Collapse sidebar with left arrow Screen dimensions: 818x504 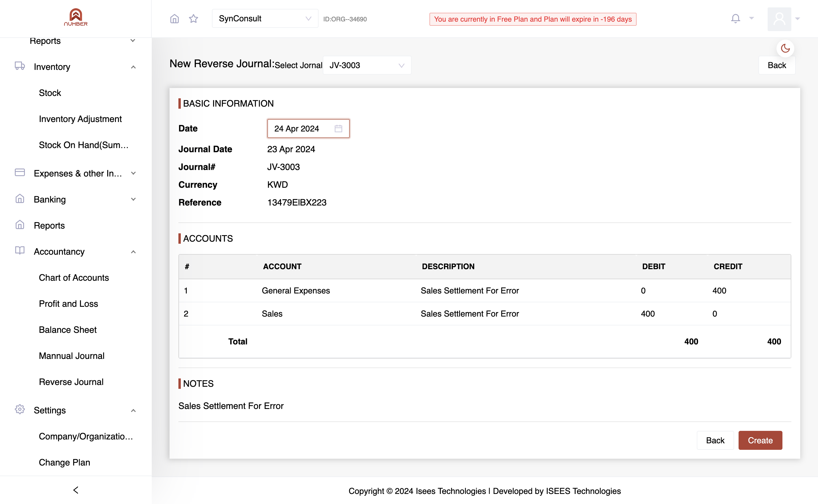76,490
